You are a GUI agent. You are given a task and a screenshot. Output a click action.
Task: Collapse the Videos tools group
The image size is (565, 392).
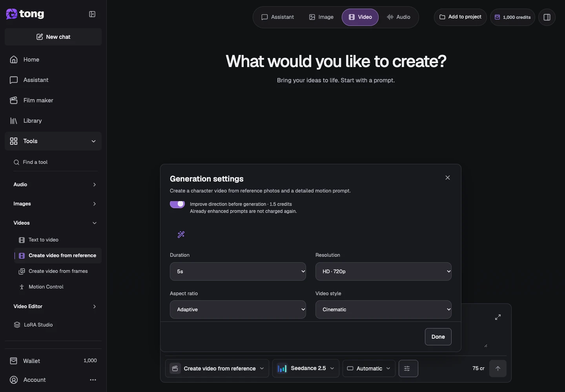click(x=55, y=223)
